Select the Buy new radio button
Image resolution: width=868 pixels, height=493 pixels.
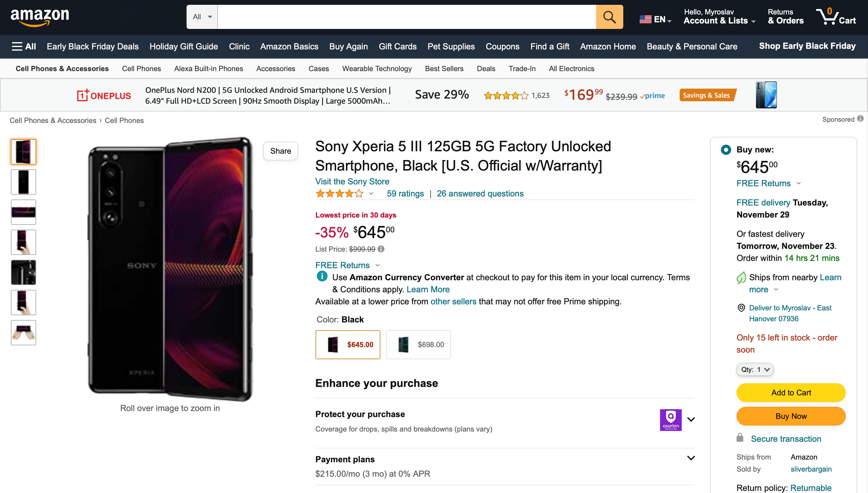tap(726, 150)
